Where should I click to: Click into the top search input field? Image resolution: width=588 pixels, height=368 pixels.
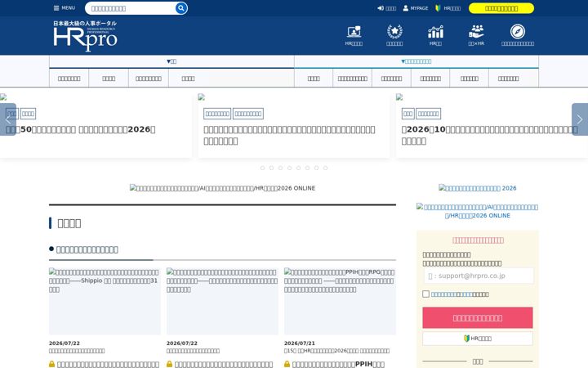click(131, 8)
